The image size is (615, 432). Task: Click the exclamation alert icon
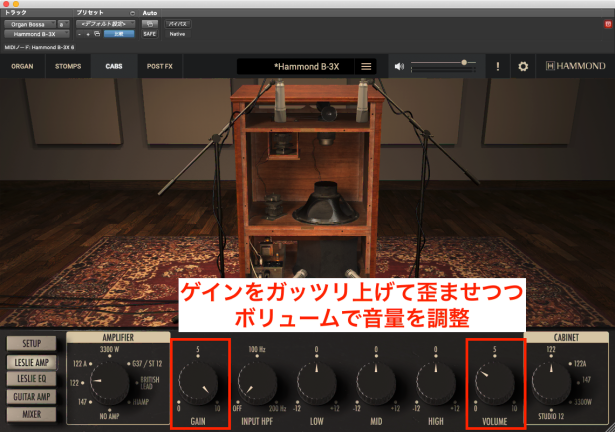pyautogui.click(x=498, y=67)
